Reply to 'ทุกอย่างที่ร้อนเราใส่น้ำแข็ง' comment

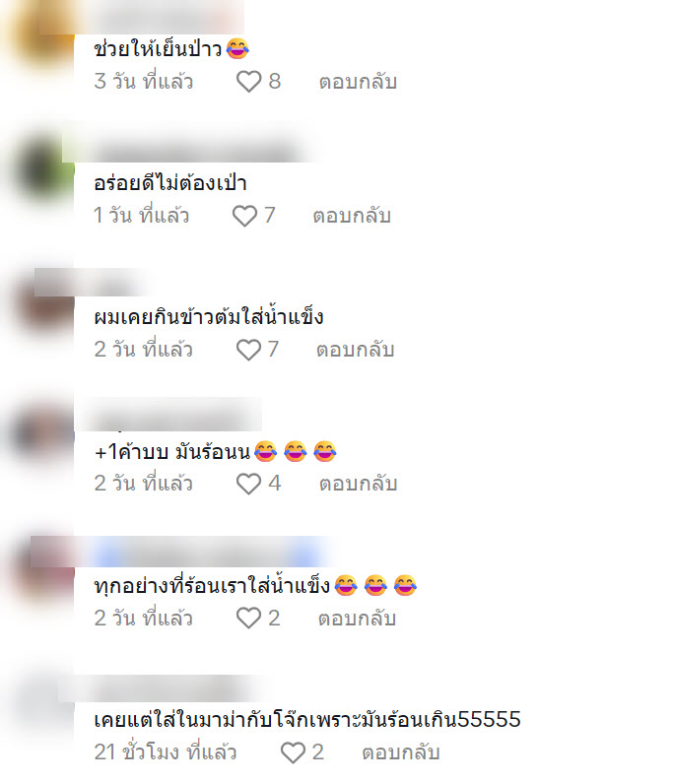click(x=358, y=618)
